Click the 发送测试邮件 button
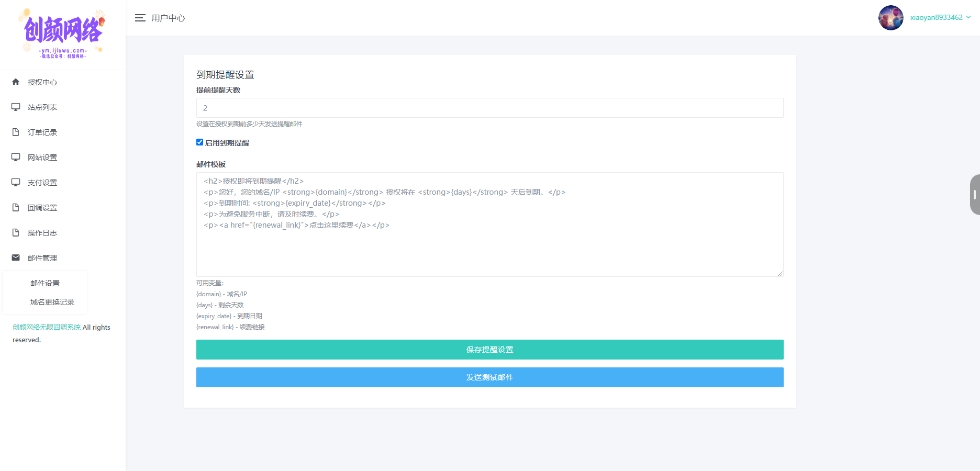The height and width of the screenshot is (471, 980). click(489, 377)
